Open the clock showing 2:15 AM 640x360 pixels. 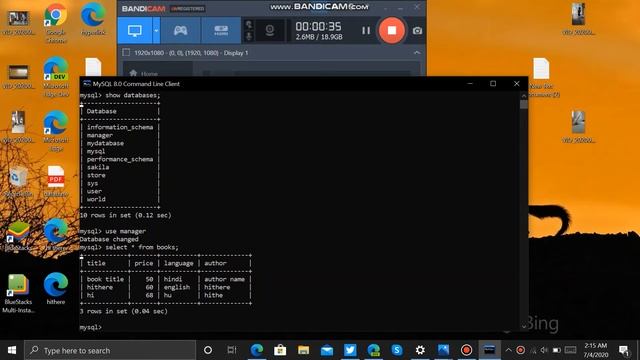tap(596, 350)
